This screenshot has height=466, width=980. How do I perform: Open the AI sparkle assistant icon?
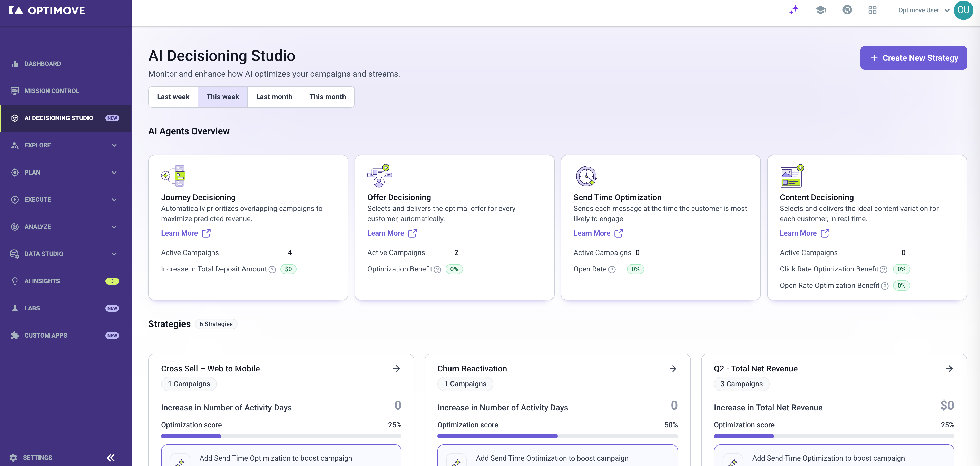794,10
